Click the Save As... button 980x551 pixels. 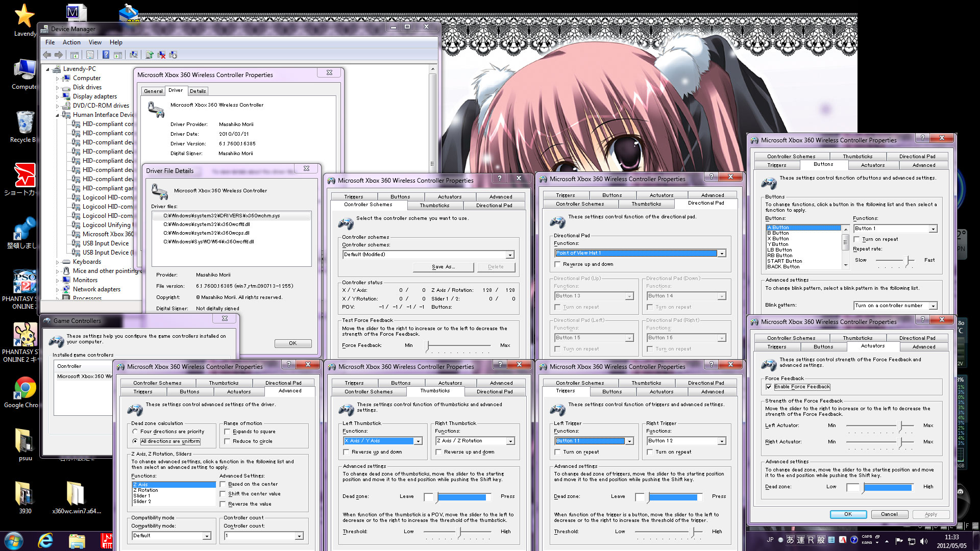(x=443, y=267)
